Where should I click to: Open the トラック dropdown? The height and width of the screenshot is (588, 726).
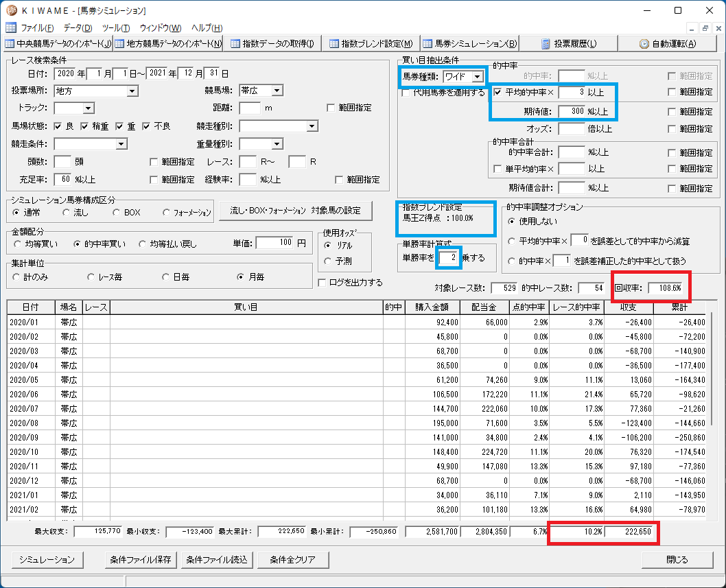click(89, 108)
